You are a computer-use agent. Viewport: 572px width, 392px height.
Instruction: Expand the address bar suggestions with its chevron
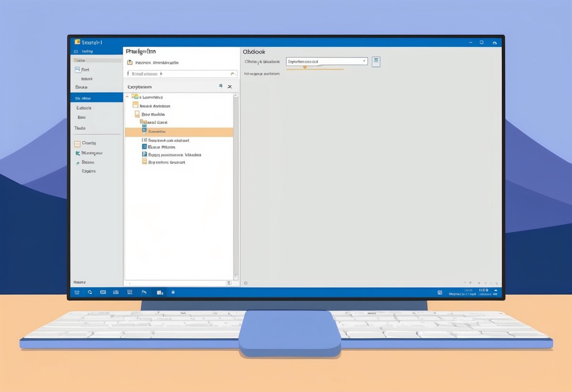tap(232, 73)
